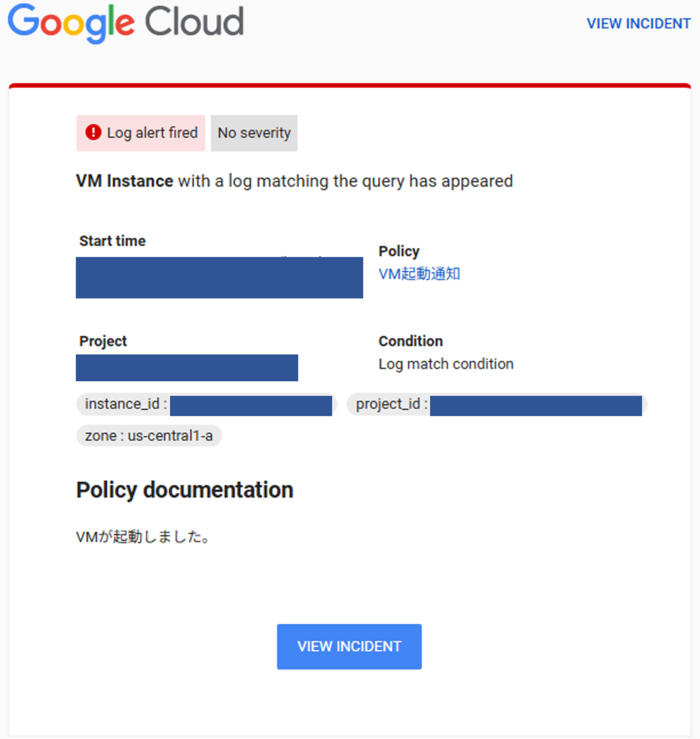Click the Project label
Image resolution: width=700 pixels, height=739 pixels.
103,341
